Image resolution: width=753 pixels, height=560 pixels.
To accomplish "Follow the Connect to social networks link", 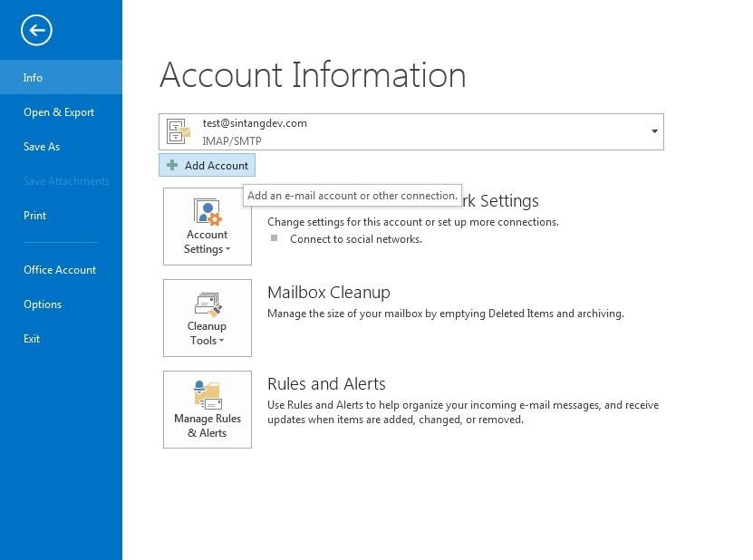I will click(x=356, y=239).
